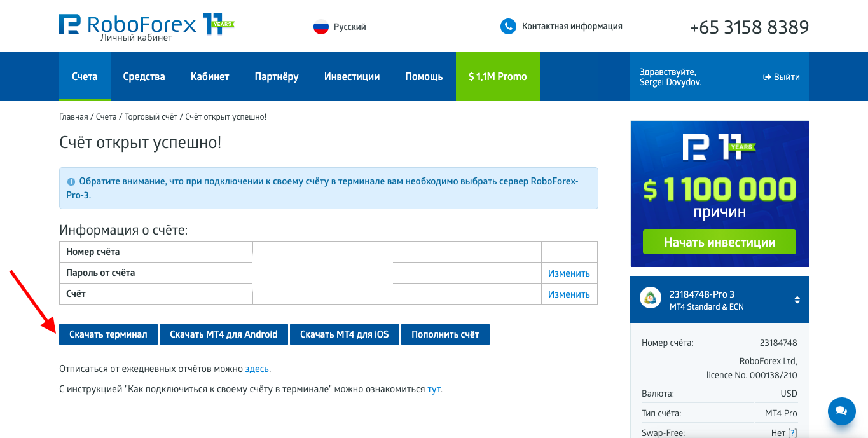Open the Кабинет menu
The height and width of the screenshot is (438, 868).
210,76
